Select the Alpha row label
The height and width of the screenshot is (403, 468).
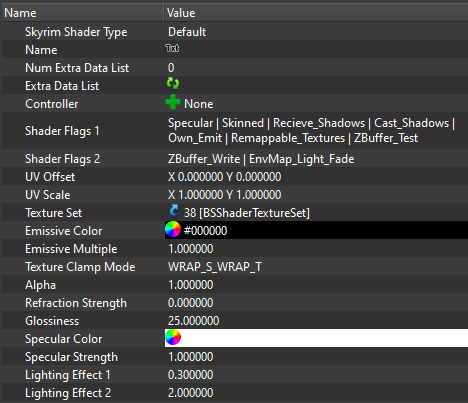pyautogui.click(x=40, y=285)
